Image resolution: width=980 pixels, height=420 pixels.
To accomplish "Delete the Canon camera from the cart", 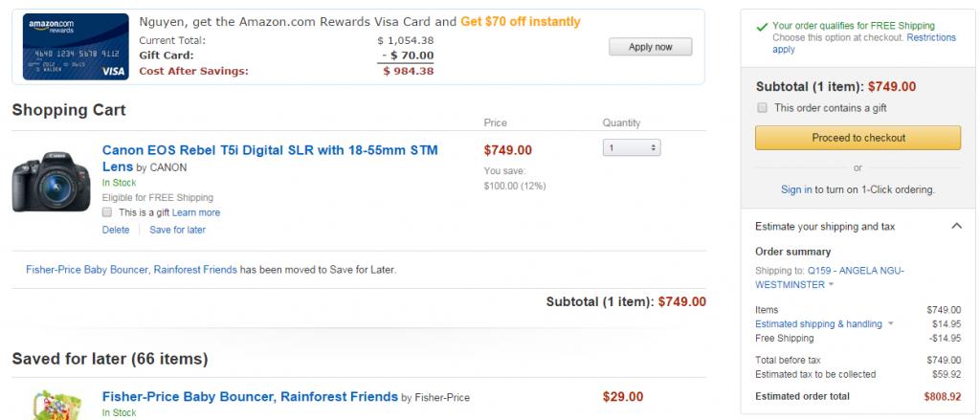I will point(116,230).
